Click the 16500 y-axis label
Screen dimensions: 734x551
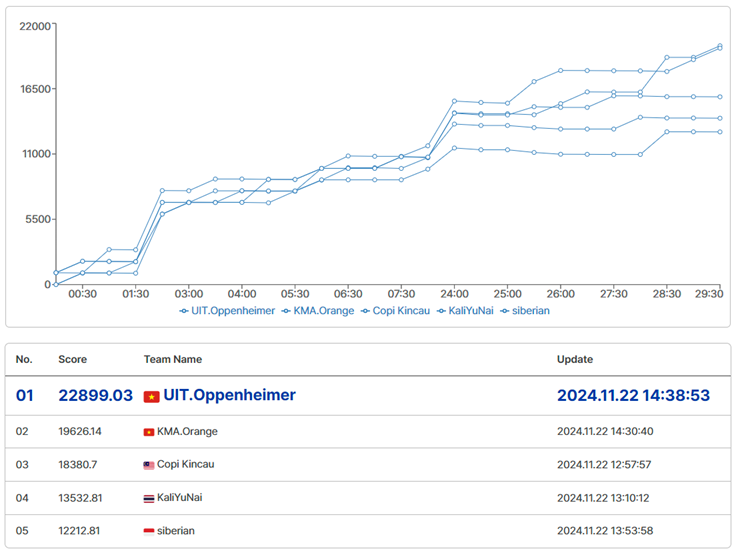tap(35, 89)
